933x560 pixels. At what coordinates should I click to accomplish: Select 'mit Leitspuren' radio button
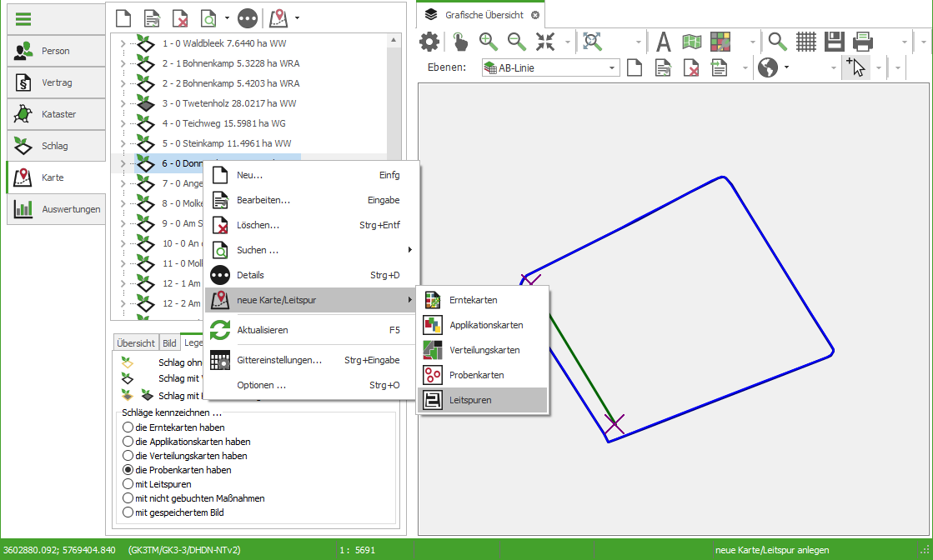tap(128, 484)
